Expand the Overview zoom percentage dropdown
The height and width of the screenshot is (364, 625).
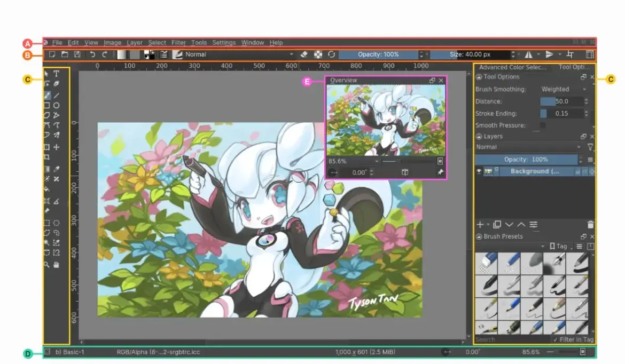point(377,161)
